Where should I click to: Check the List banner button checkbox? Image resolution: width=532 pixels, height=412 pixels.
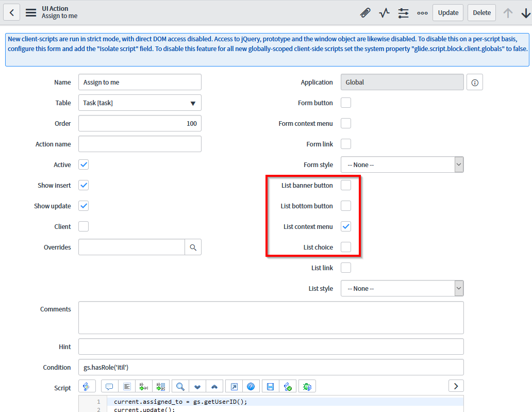(346, 186)
